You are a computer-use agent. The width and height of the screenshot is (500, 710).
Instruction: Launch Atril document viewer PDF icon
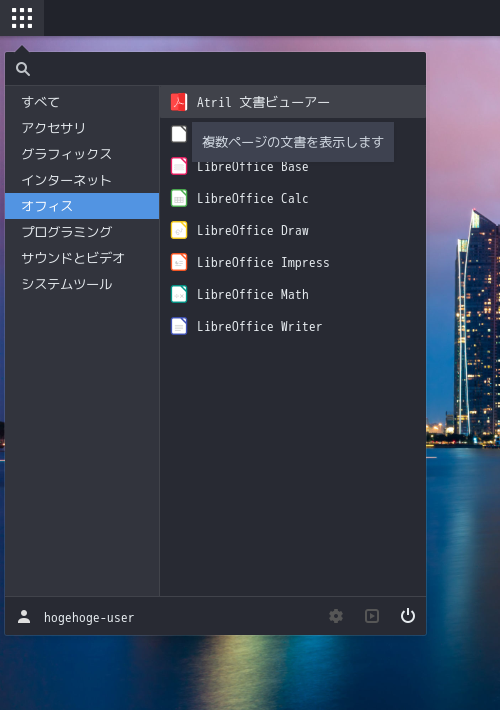179,102
